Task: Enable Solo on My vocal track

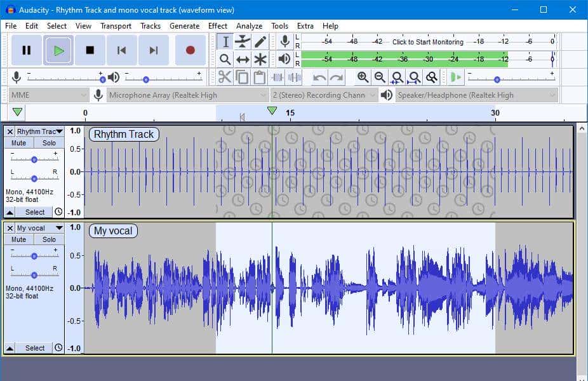Action: coord(48,239)
